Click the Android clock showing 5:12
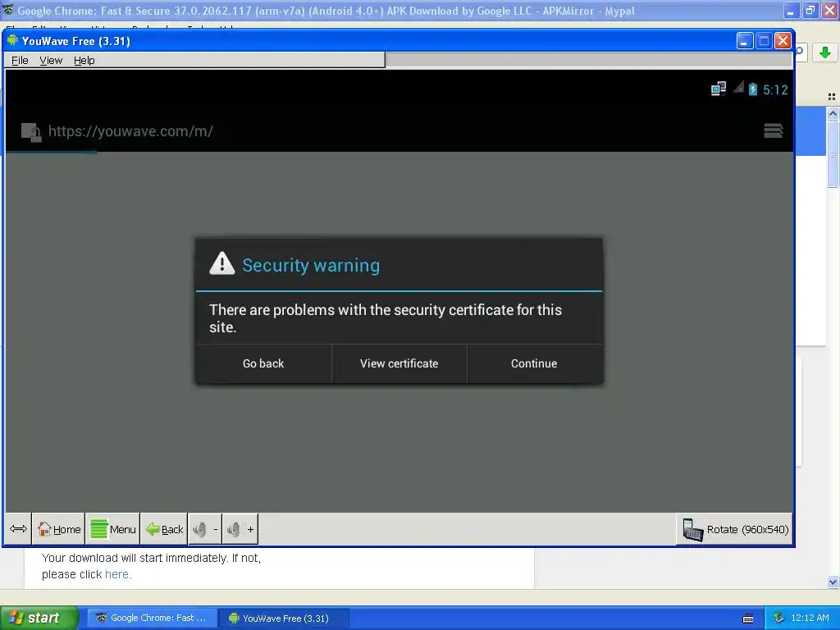The height and width of the screenshot is (630, 840). 775,89
